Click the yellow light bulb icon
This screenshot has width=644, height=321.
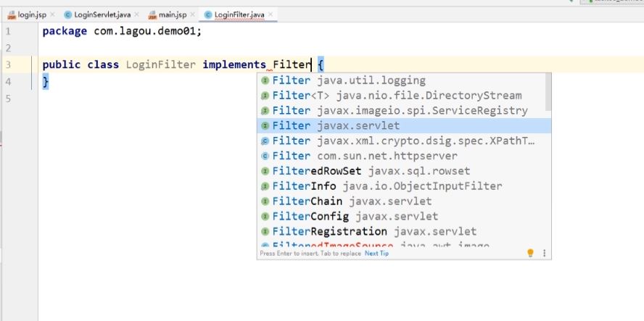(x=530, y=253)
